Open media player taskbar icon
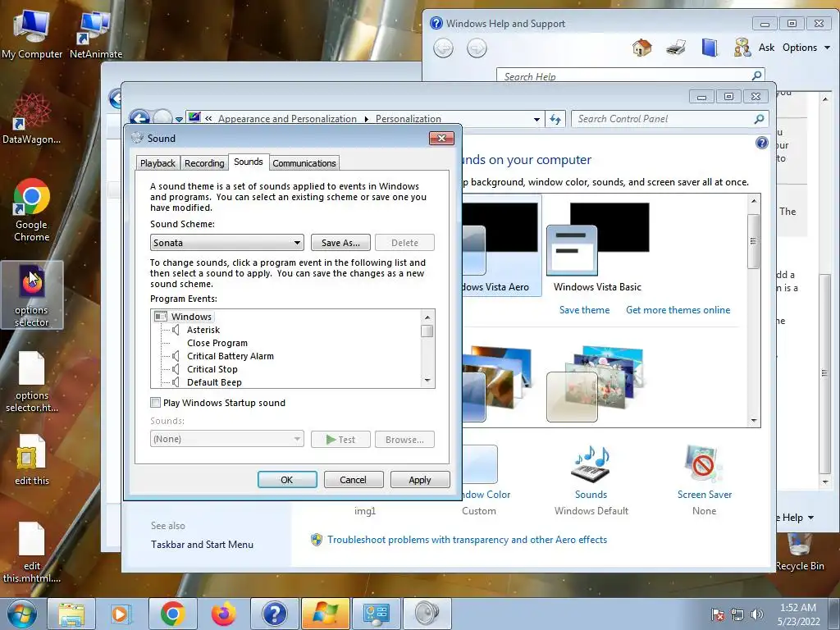 tap(121, 614)
